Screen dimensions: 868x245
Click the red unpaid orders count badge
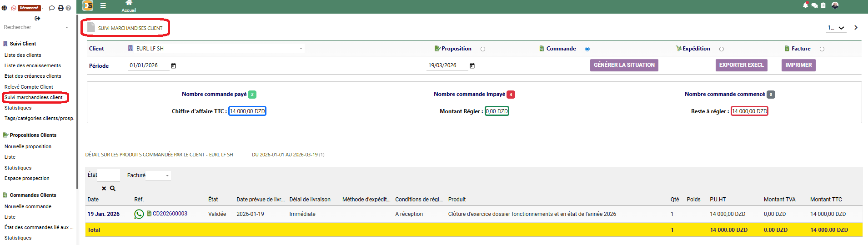pyautogui.click(x=511, y=95)
